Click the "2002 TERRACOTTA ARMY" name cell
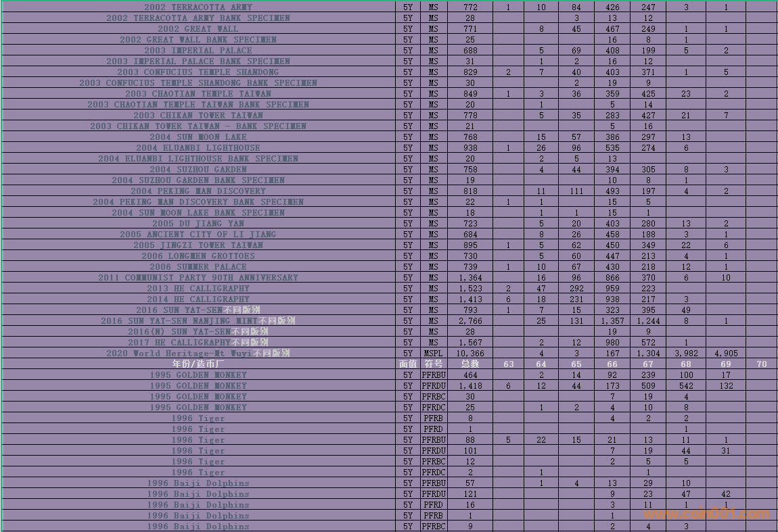 pyautogui.click(x=198, y=7)
